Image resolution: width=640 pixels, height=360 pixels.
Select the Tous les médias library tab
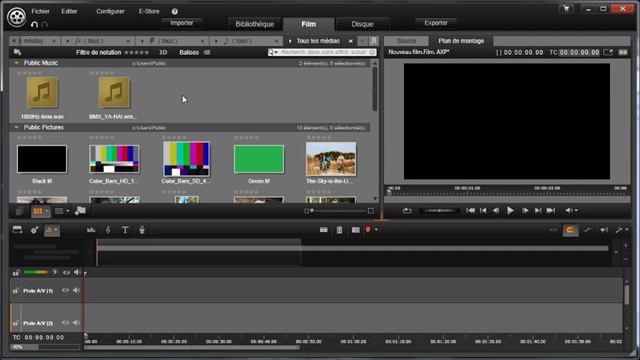[318, 41]
